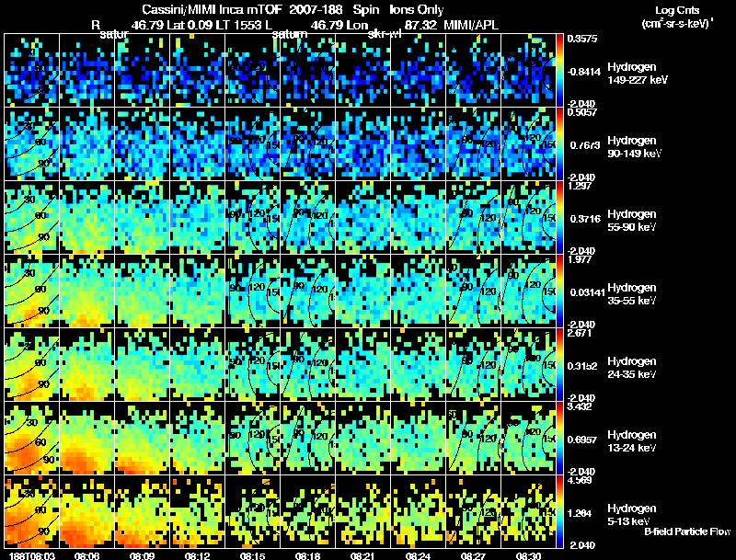Open the Hydrogen 24-35 keV panel at 08:03
The image size is (736, 560).
coord(32,364)
